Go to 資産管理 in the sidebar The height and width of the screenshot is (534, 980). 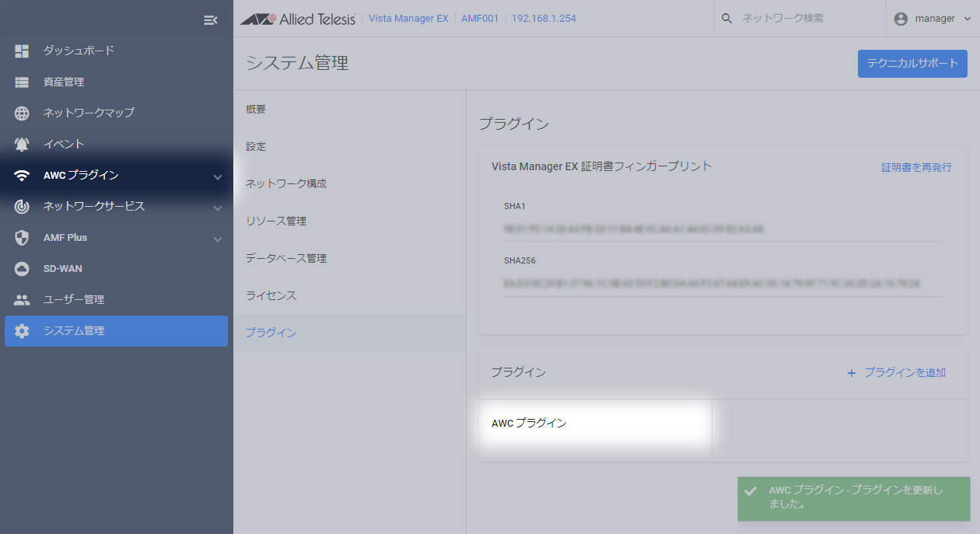point(117,82)
